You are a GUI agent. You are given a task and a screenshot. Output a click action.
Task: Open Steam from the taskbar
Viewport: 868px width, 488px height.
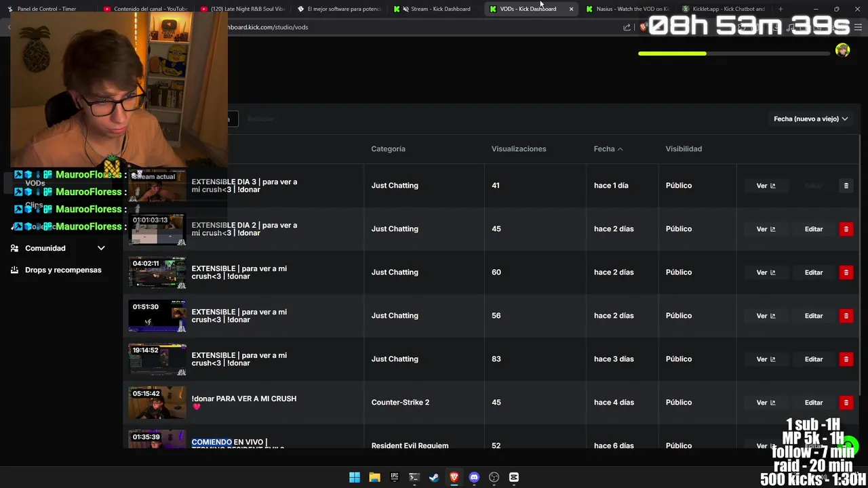[x=434, y=477]
